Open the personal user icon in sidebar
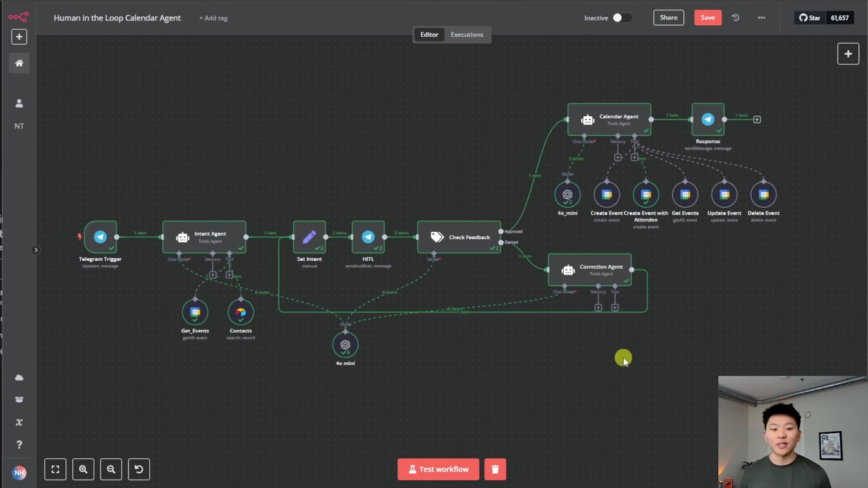The width and height of the screenshot is (868, 488). pyautogui.click(x=19, y=103)
